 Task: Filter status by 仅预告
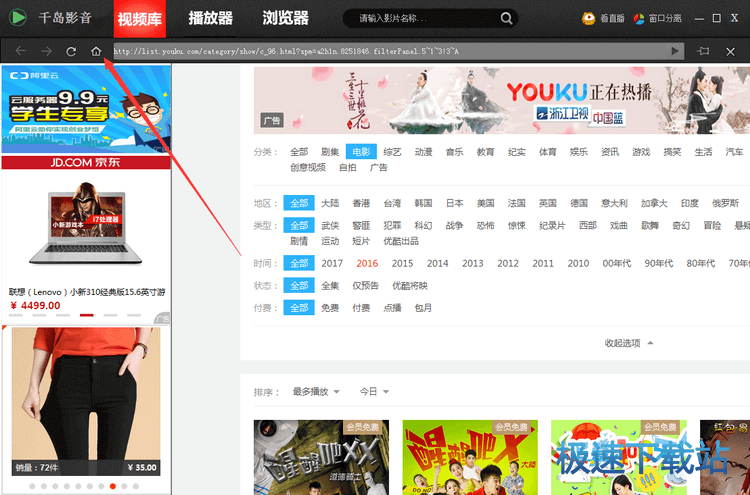pyautogui.click(x=365, y=286)
